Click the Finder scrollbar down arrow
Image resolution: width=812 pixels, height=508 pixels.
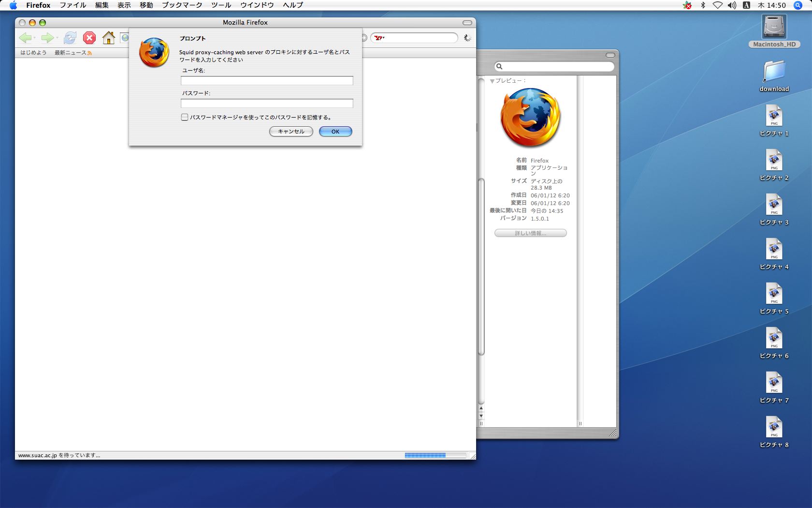pyautogui.click(x=481, y=416)
